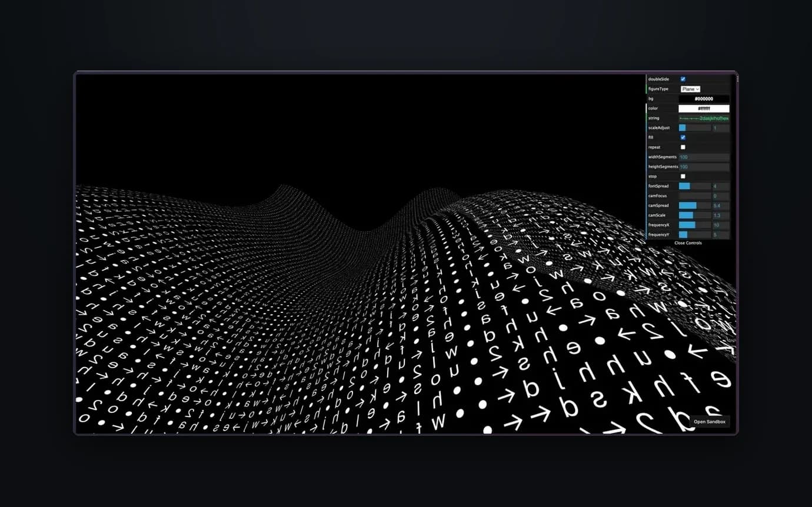The width and height of the screenshot is (812, 507).
Task: Collapse the panel with Close Controls
Action: pyautogui.click(x=688, y=243)
